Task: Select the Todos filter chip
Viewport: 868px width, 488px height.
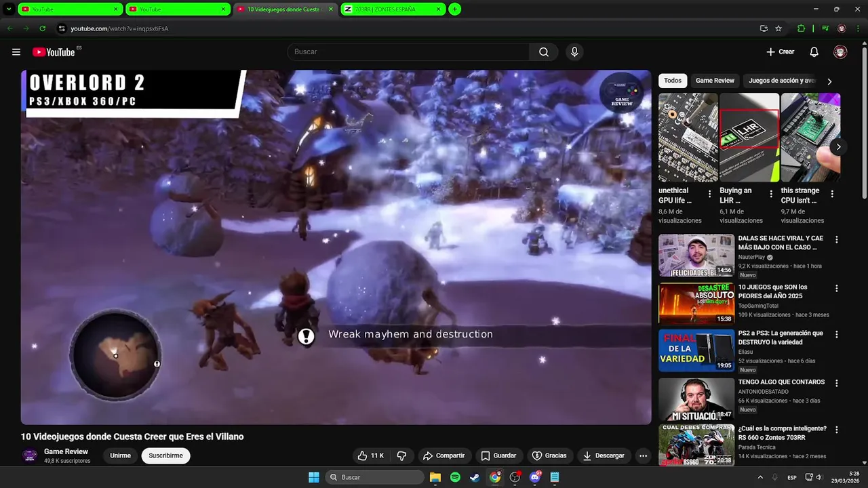Action: coord(673,81)
